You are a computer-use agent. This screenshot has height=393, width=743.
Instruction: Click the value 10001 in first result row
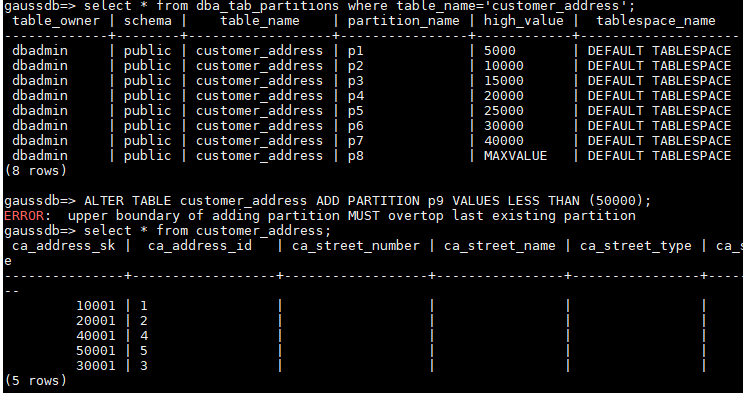96,306
